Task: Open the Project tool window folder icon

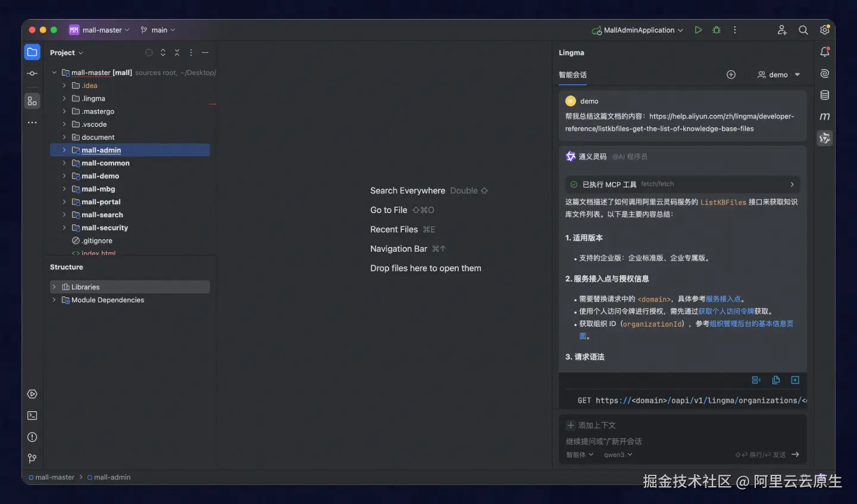Action: pos(32,52)
